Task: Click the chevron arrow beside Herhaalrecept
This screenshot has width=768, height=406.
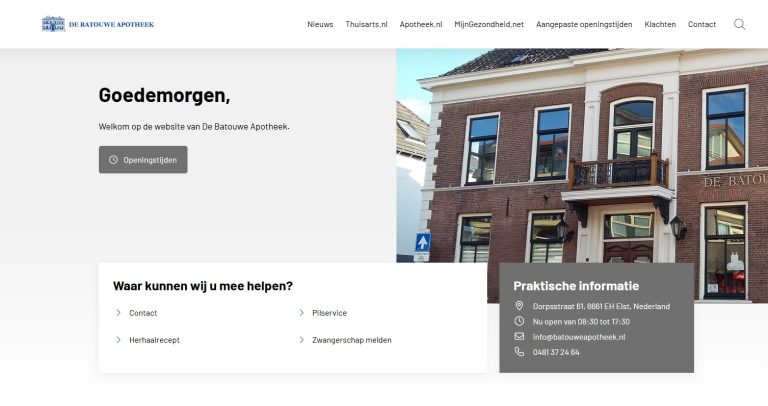Action: [118, 340]
